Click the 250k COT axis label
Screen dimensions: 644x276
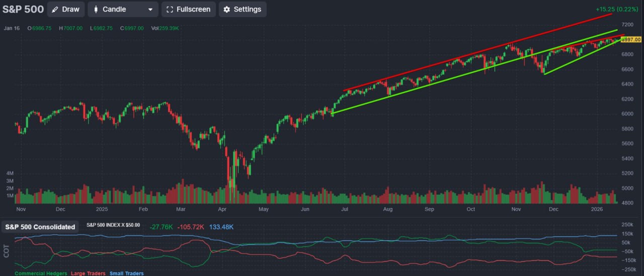(628, 224)
